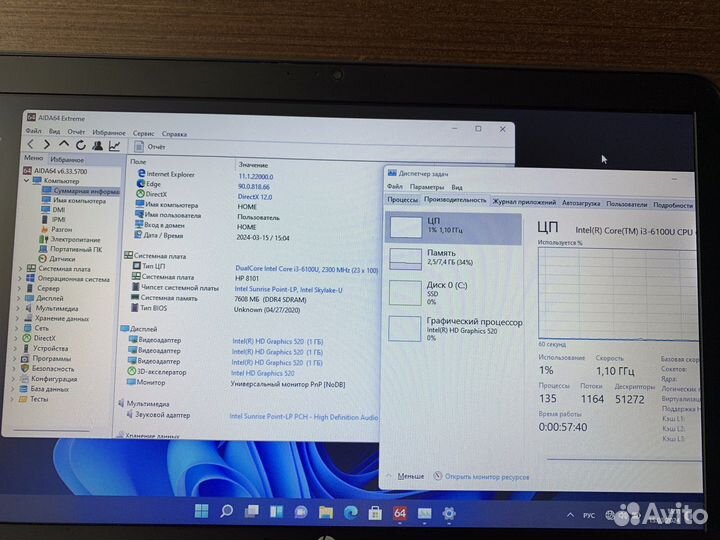Click the Отчёт report button

[150, 146]
